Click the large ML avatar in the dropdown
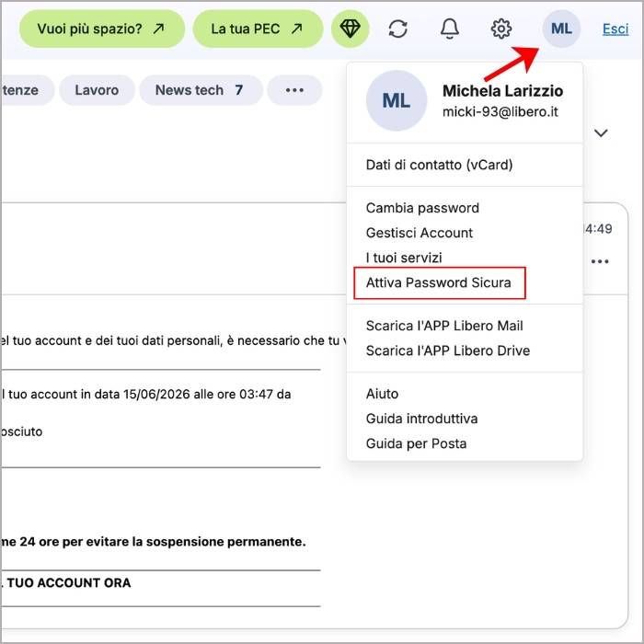 [397, 100]
